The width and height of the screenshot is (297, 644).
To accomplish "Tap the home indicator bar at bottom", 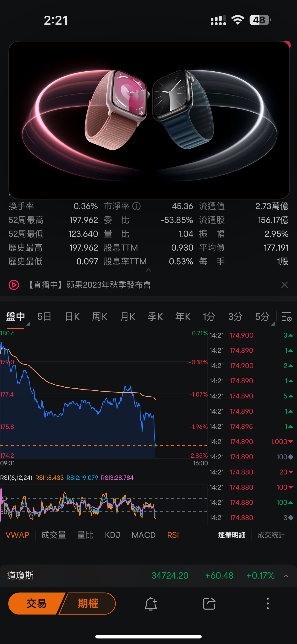I will click(148, 636).
